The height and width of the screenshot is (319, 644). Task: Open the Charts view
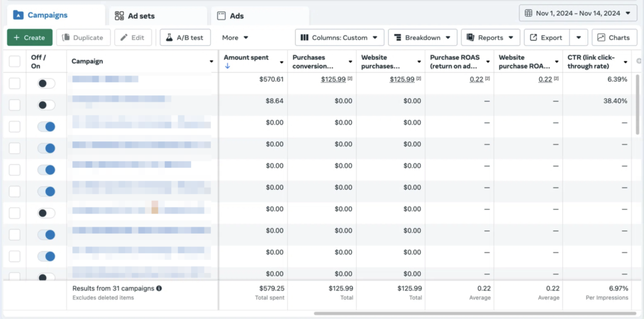tap(614, 38)
